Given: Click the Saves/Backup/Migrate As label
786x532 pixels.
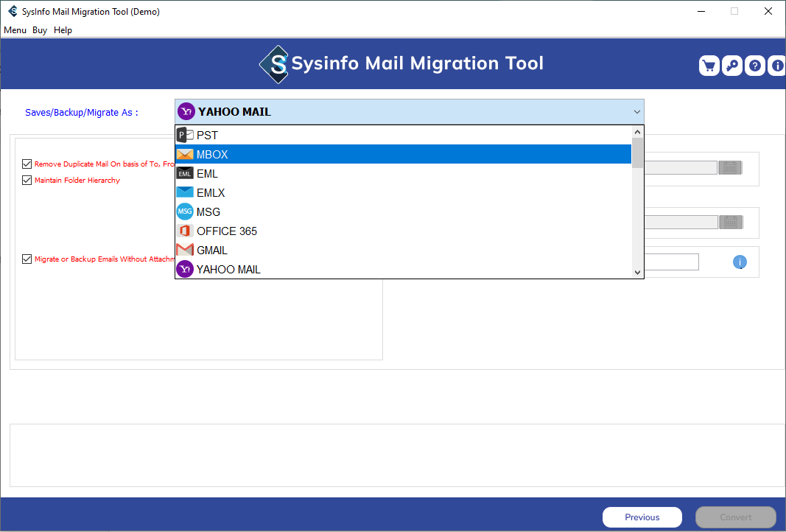Looking at the screenshot, I should pyautogui.click(x=82, y=112).
